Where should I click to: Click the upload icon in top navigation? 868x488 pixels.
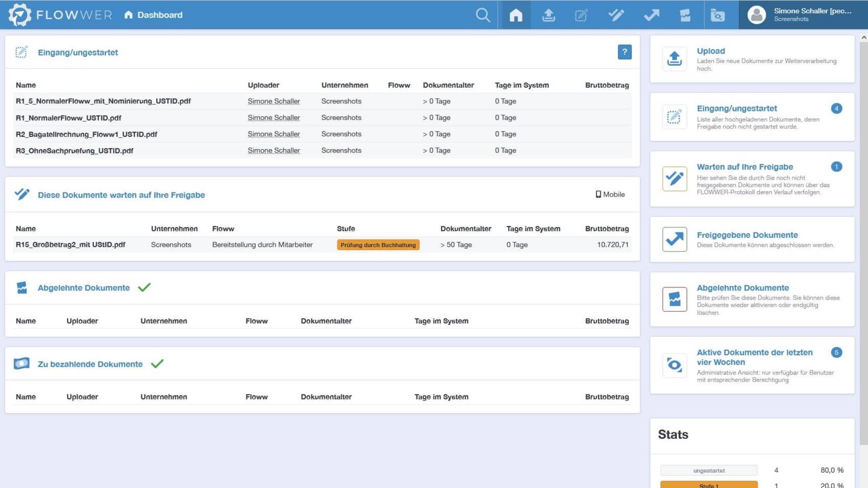548,15
